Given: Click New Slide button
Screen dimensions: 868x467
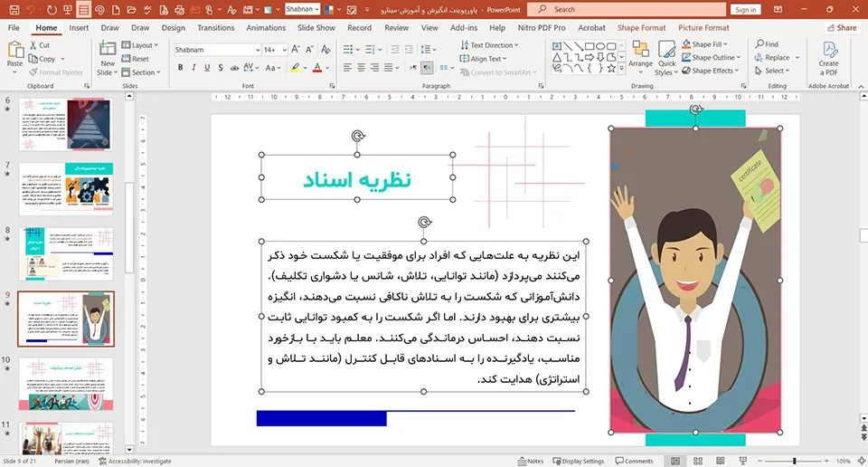Looking at the screenshot, I should (107, 59).
